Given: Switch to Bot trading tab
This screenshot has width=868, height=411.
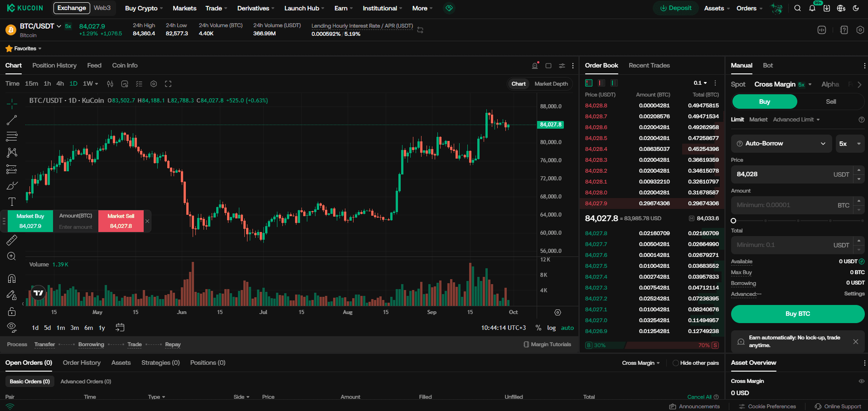Looking at the screenshot, I should pos(768,66).
